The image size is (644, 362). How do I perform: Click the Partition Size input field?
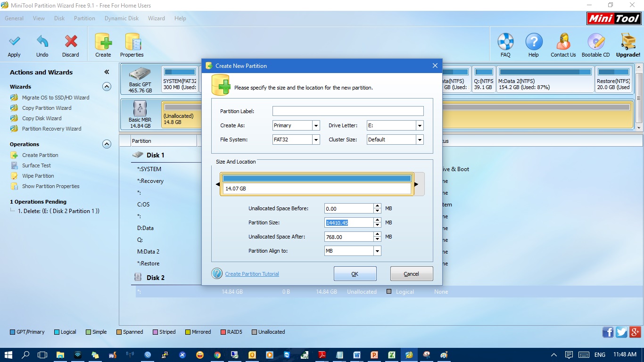[x=349, y=222]
